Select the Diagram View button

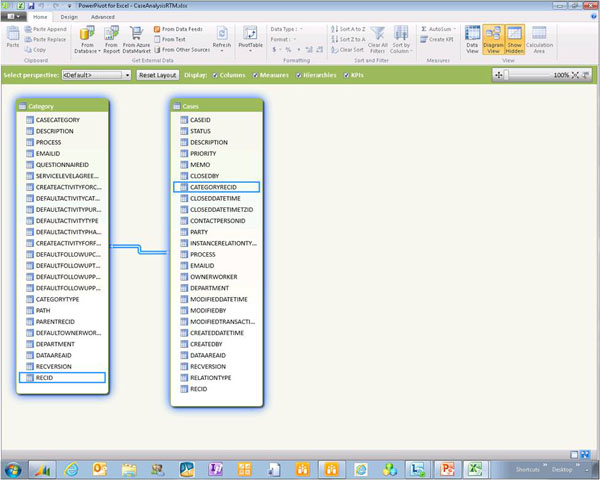click(493, 39)
